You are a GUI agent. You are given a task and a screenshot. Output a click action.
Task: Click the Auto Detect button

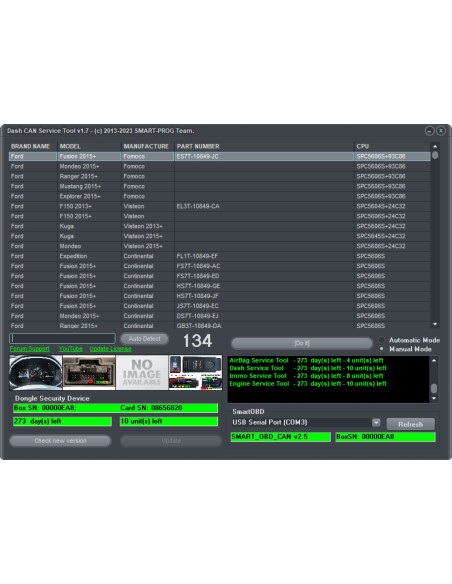coord(144,339)
